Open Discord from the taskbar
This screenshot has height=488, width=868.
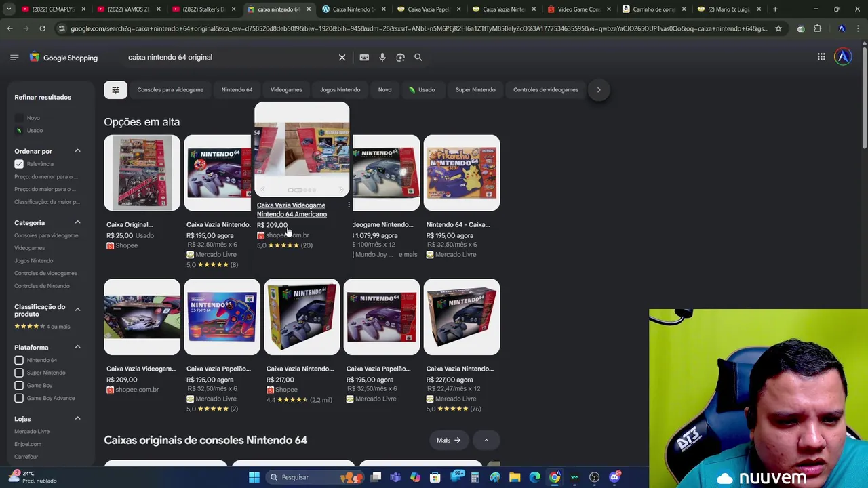coord(614,477)
